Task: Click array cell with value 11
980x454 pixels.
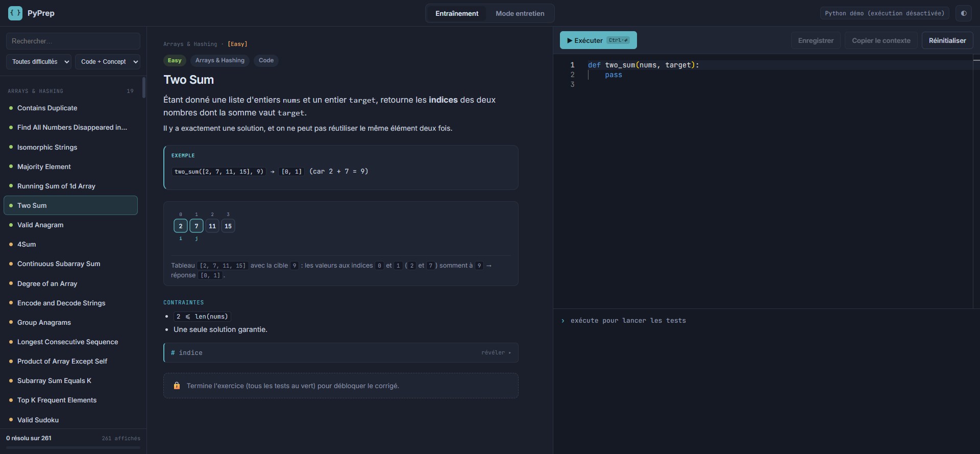Action: tap(212, 226)
